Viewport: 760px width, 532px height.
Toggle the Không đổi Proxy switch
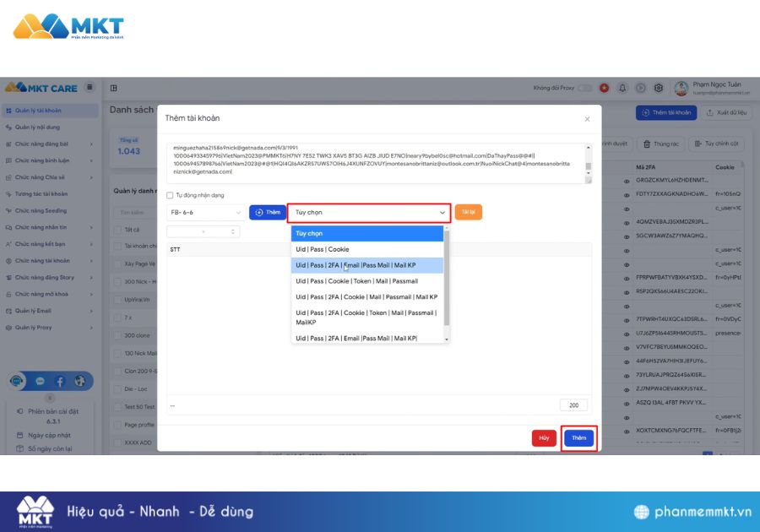click(584, 88)
